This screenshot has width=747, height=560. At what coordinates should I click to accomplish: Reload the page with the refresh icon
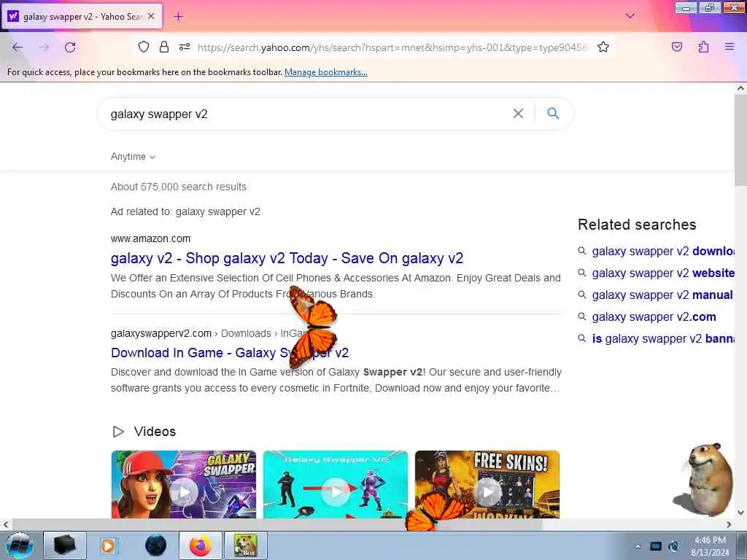[x=70, y=47]
